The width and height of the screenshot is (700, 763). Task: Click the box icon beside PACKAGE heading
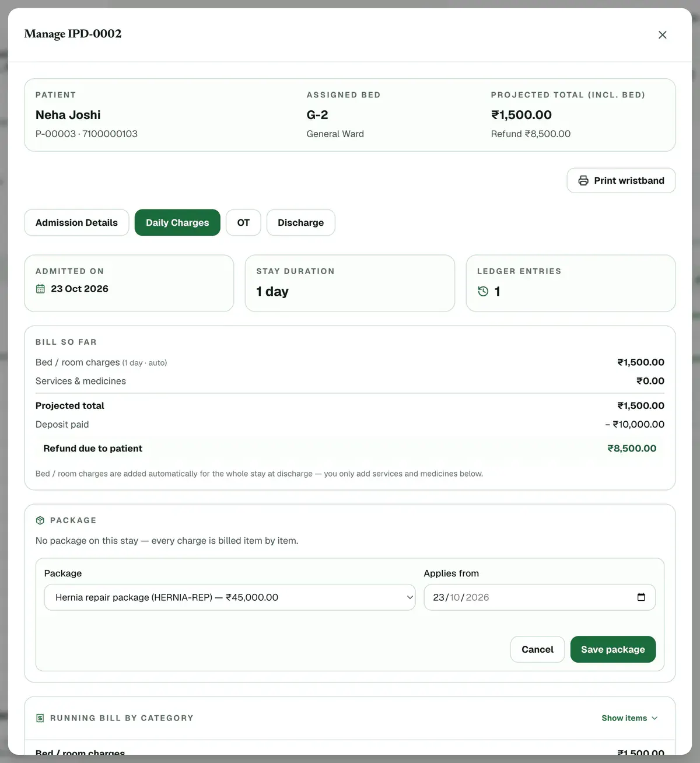[x=40, y=520]
